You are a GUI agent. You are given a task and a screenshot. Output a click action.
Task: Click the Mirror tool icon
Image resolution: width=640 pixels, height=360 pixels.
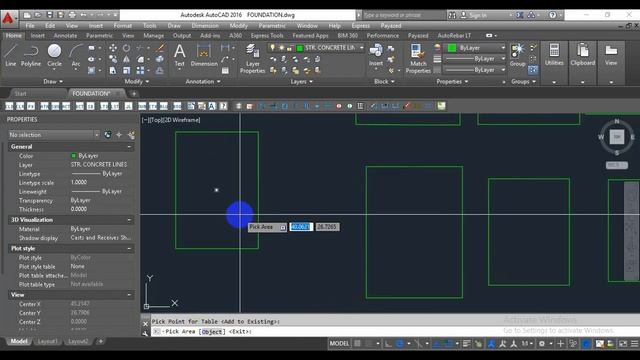click(127, 59)
